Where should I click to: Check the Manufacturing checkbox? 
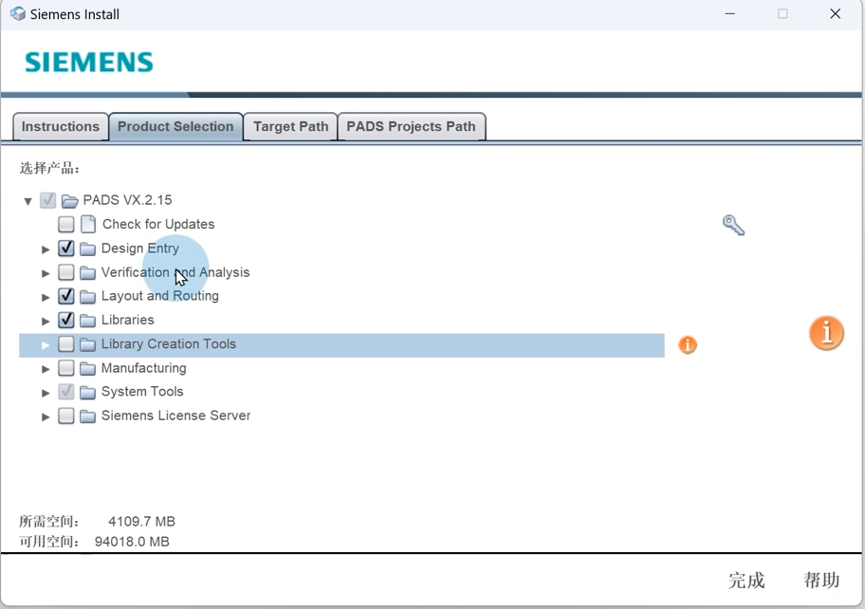(x=66, y=368)
